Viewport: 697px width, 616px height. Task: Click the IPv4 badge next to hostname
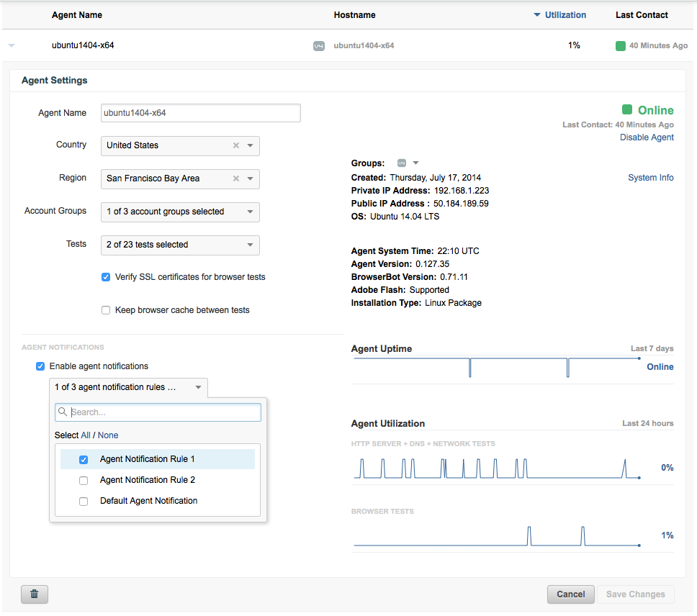coord(319,46)
